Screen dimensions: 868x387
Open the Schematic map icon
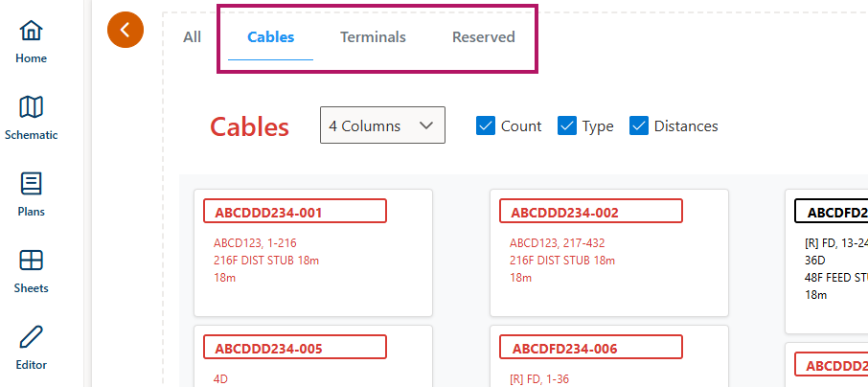click(31, 106)
